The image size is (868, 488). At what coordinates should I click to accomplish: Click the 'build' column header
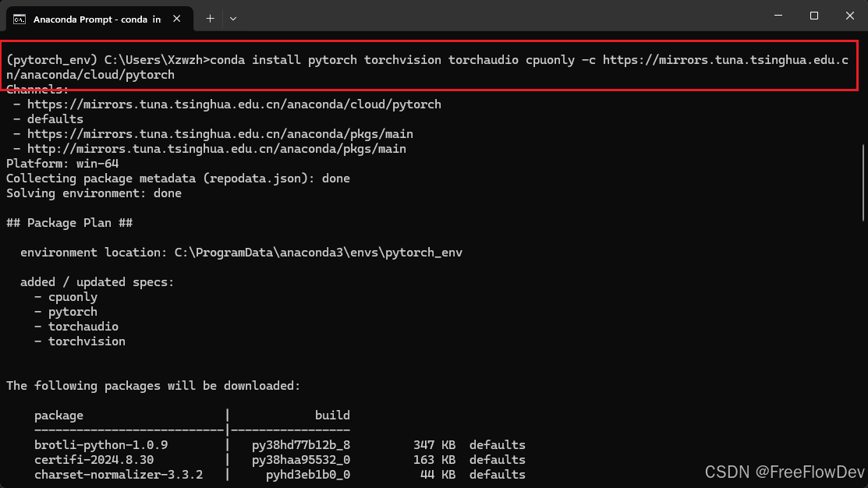[x=332, y=416]
